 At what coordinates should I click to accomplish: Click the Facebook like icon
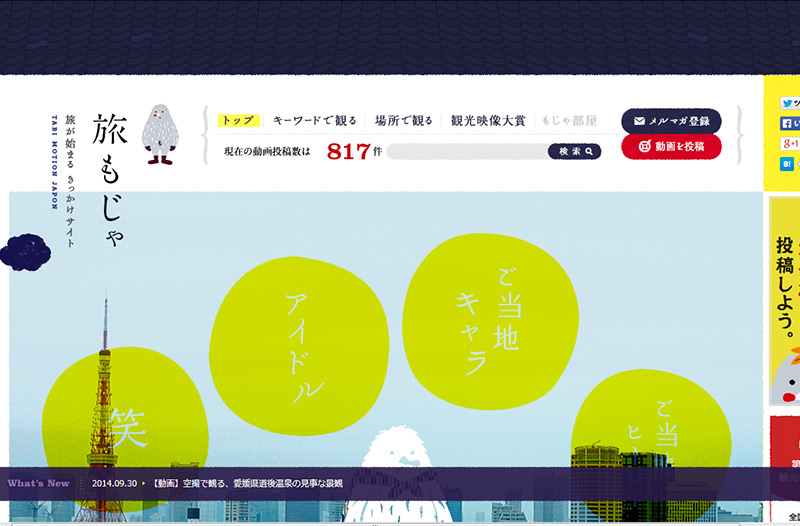coord(788,124)
